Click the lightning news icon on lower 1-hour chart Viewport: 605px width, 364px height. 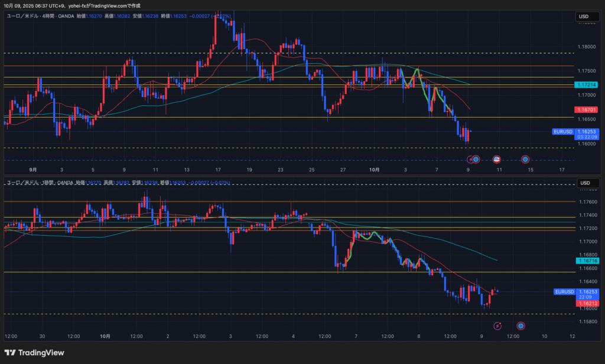[497, 326]
